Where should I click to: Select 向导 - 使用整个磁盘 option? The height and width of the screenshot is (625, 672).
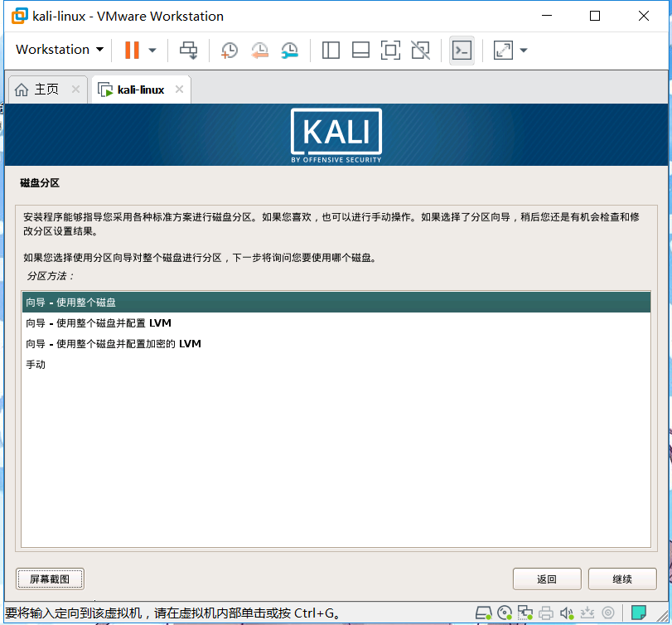(x=336, y=303)
